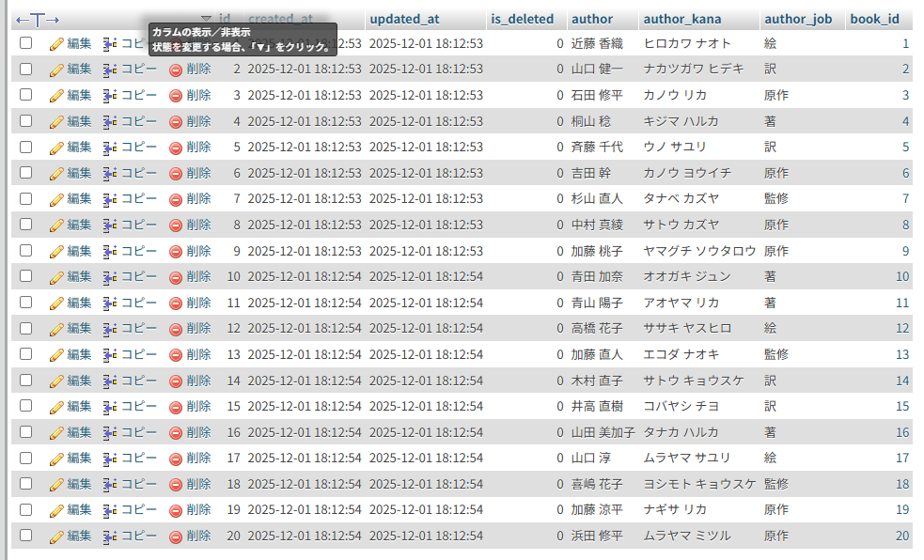Sort by the author_job column header
The width and height of the screenshot is (924, 560).
(x=798, y=19)
